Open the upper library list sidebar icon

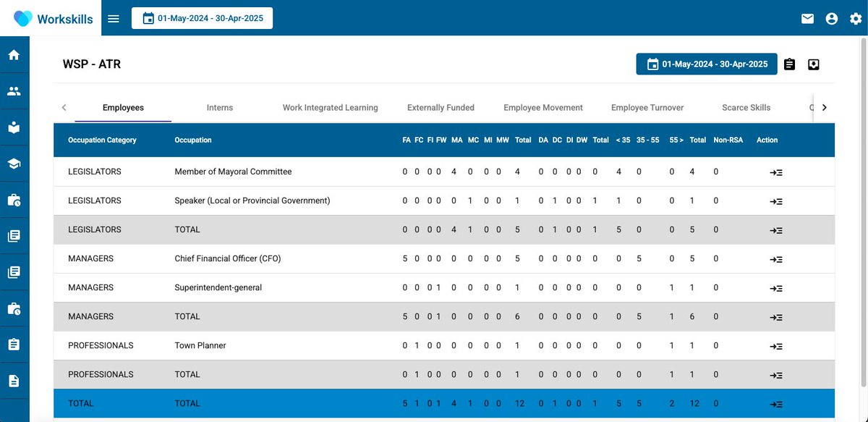pos(14,236)
